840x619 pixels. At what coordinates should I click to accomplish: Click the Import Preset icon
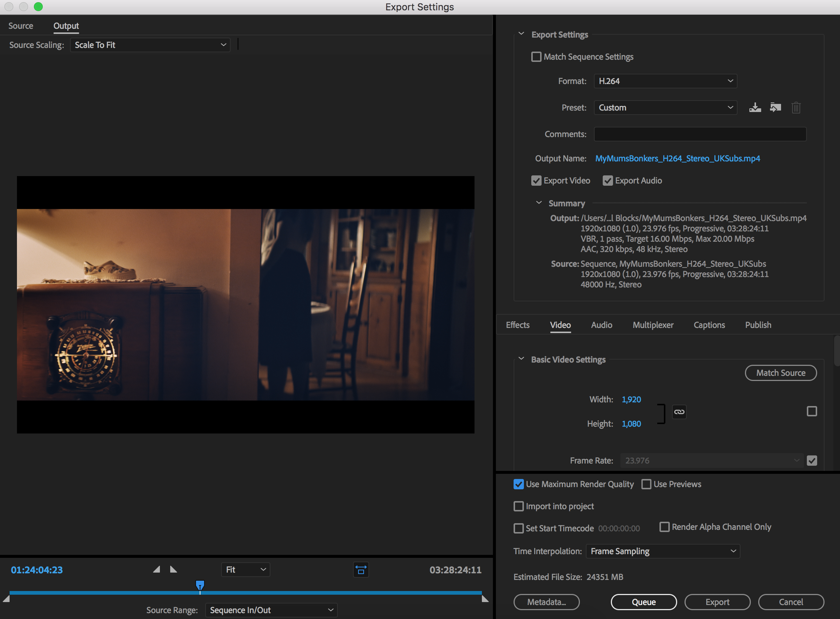(x=775, y=108)
